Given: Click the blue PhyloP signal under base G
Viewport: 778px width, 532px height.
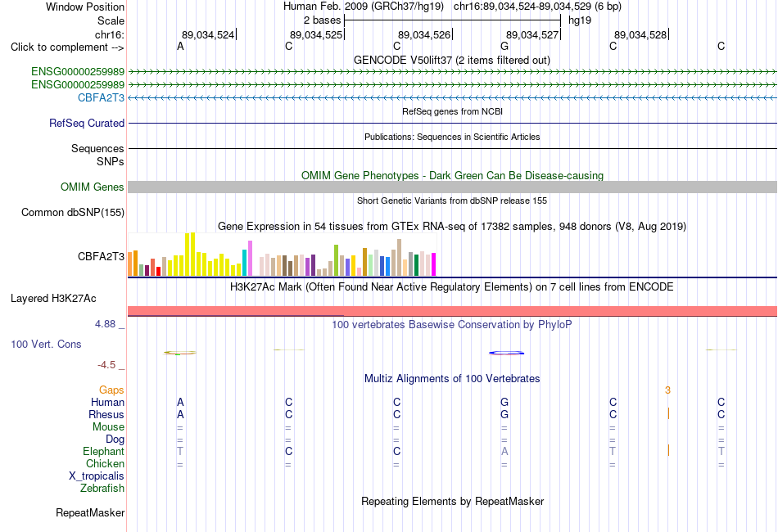Looking at the screenshot, I should [x=506, y=353].
